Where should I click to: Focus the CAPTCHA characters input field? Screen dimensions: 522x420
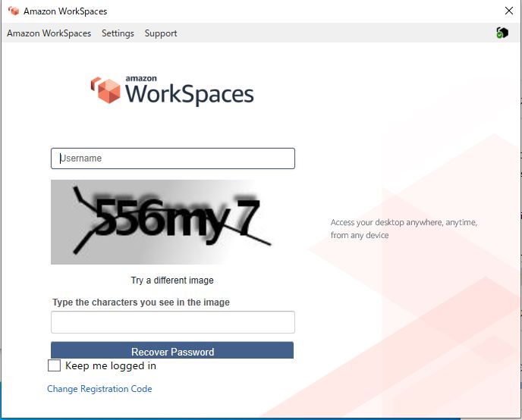tap(173, 322)
